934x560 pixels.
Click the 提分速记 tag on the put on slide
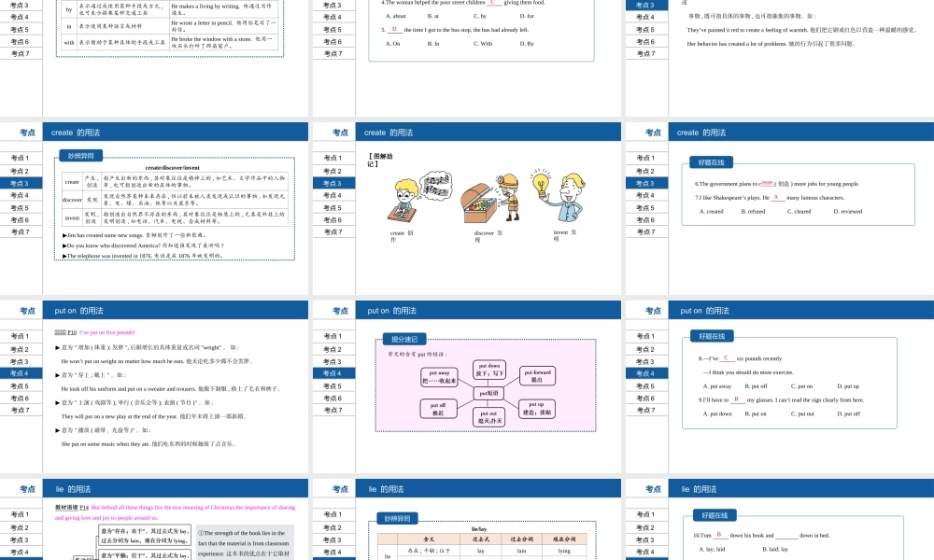tap(404, 339)
